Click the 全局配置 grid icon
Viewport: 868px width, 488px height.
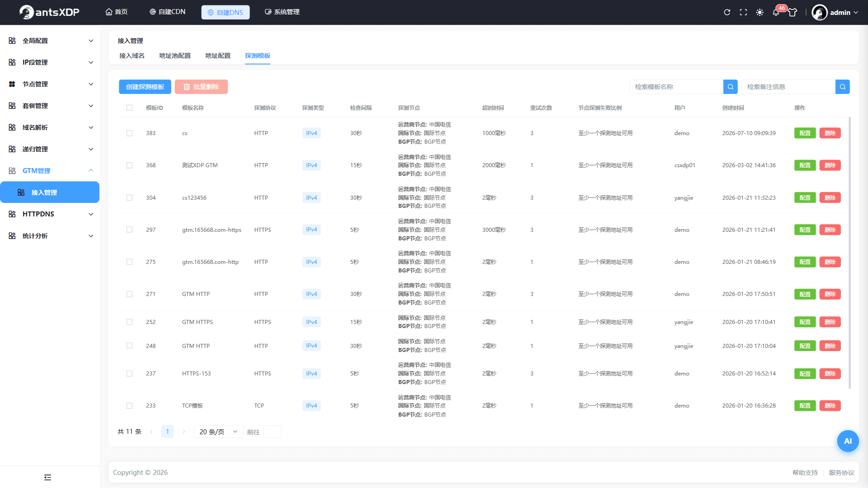click(x=12, y=41)
